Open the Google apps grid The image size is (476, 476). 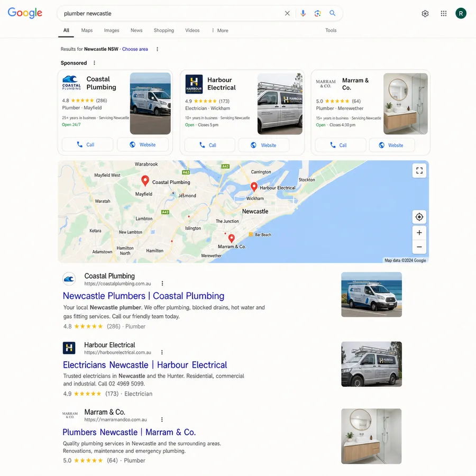click(444, 13)
